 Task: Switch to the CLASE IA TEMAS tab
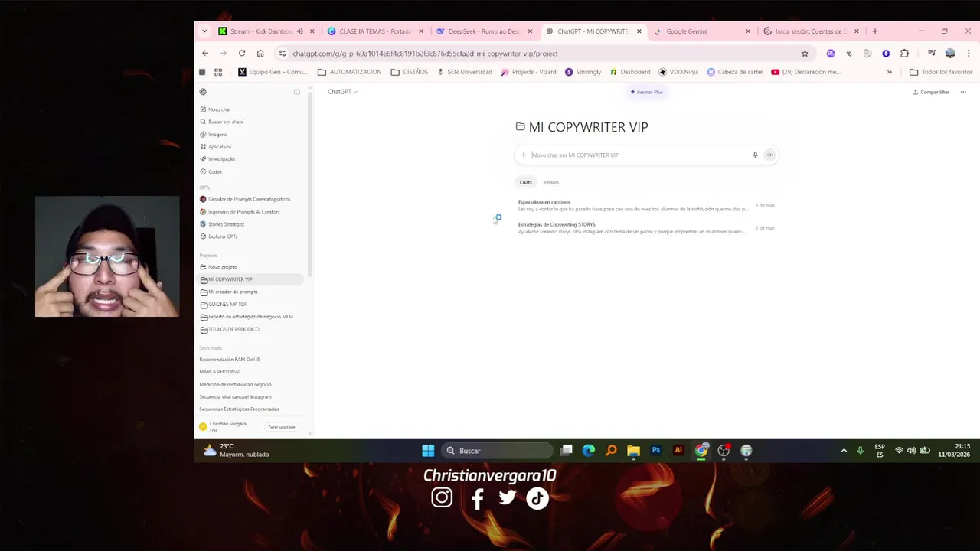(375, 31)
